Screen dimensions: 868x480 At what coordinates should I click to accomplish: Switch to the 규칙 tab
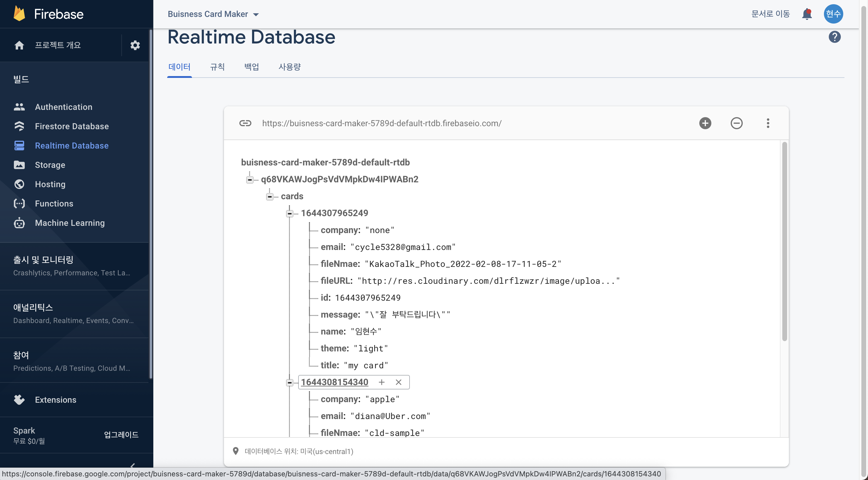click(217, 67)
